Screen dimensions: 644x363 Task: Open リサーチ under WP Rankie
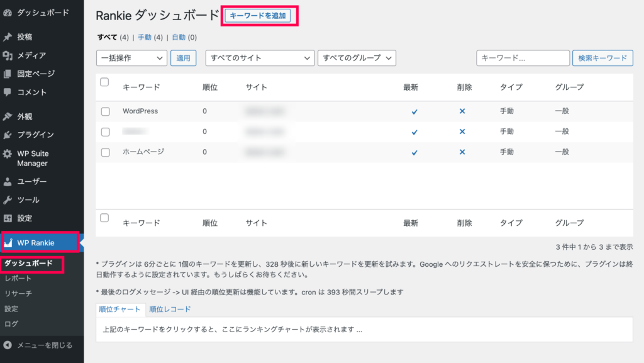(x=18, y=294)
